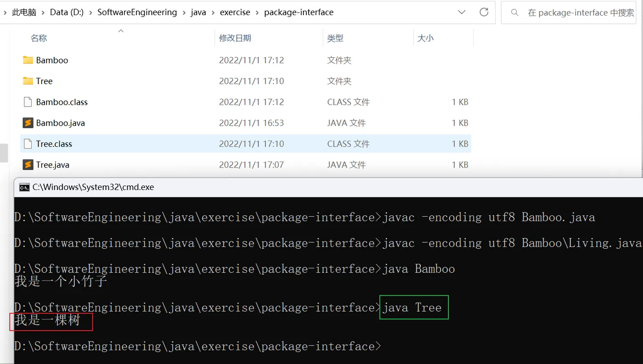Click JAVA 文件 type in Bamboo.java row
The height and width of the screenshot is (364, 643).
coord(347,123)
